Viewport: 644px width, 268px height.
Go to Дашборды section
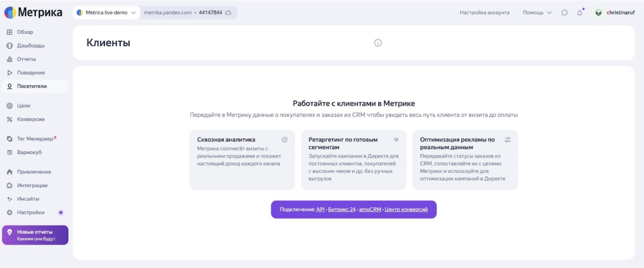(31, 45)
